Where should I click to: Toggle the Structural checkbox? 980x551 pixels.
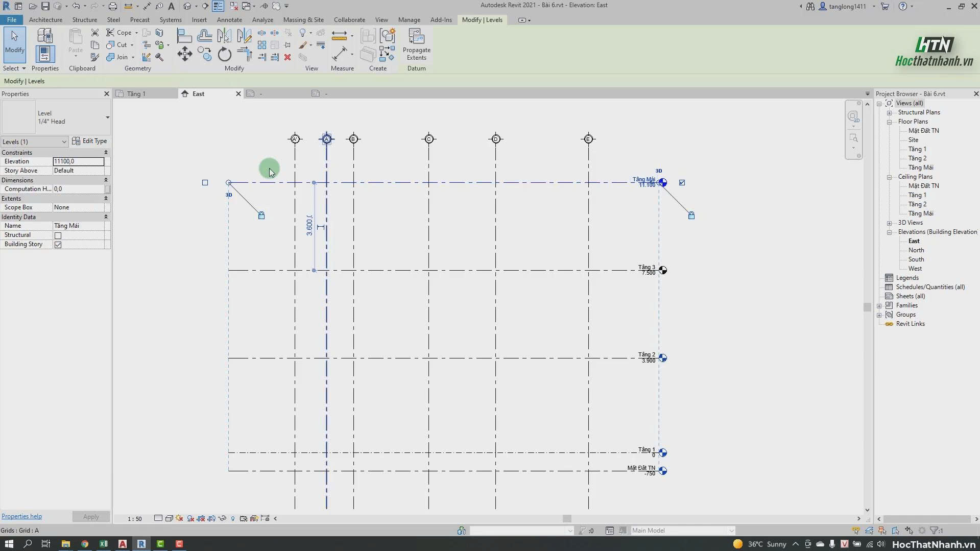58,235
